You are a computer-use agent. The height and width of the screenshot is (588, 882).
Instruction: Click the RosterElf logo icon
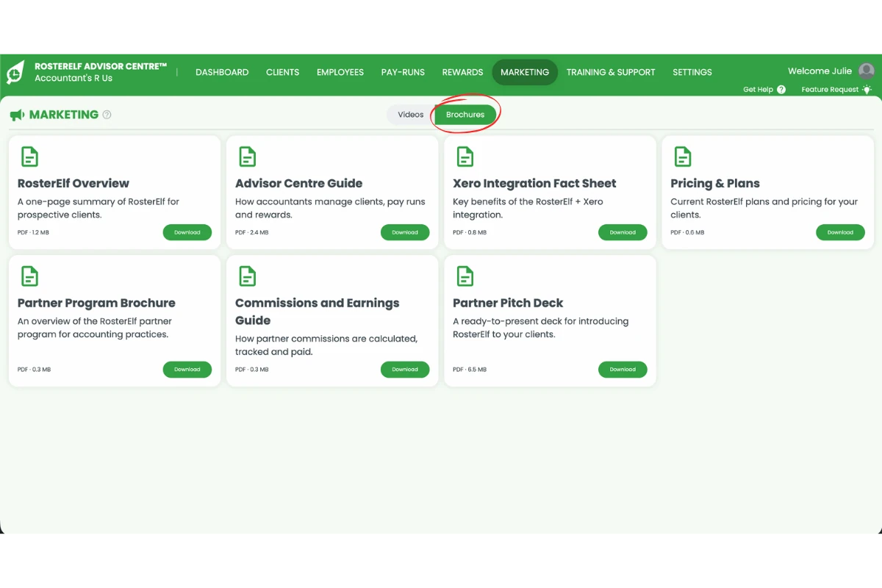point(15,72)
